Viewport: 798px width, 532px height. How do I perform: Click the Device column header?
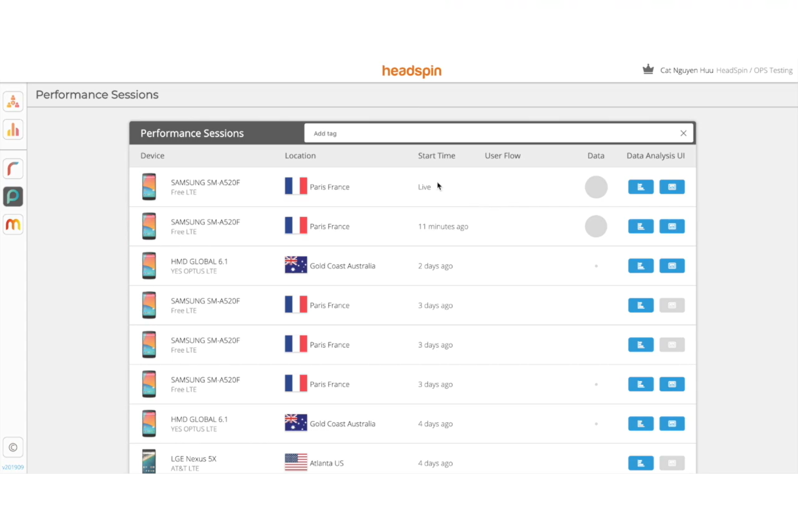pyautogui.click(x=152, y=156)
